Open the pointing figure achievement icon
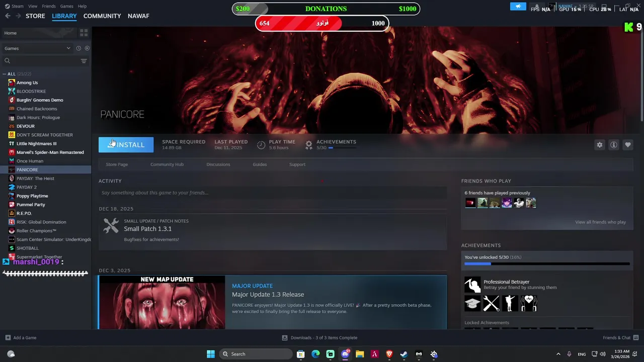Image resolution: width=644 pixels, height=362 pixels. pos(510,303)
